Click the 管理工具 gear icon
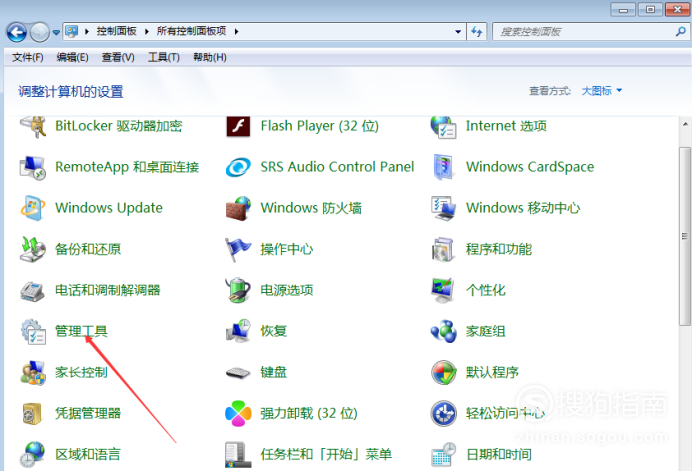 pyautogui.click(x=34, y=332)
